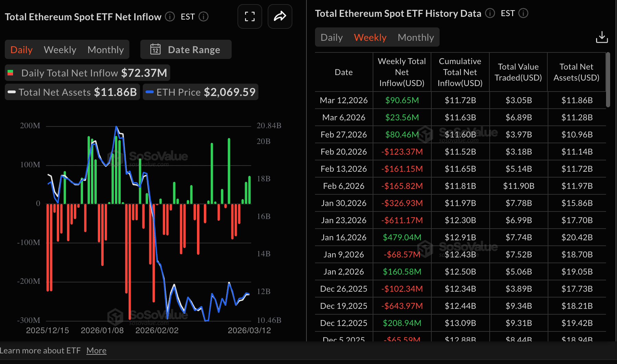Switch chart to Weekly view

click(x=60, y=50)
